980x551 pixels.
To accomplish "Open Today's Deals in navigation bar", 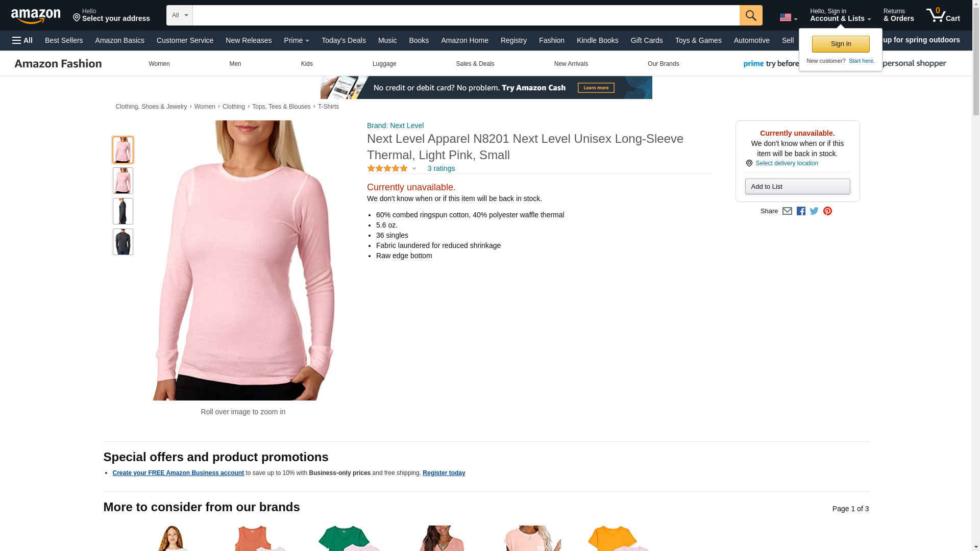I will pos(344,40).
